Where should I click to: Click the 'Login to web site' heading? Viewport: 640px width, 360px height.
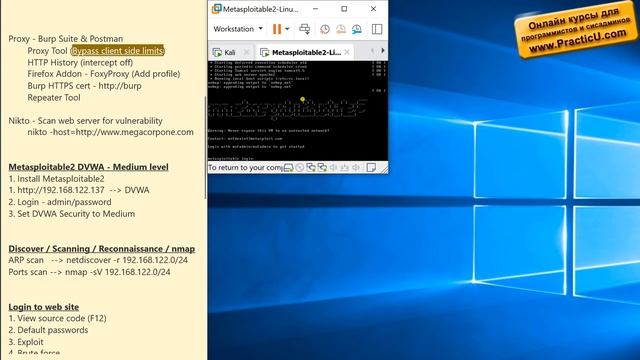point(44,307)
